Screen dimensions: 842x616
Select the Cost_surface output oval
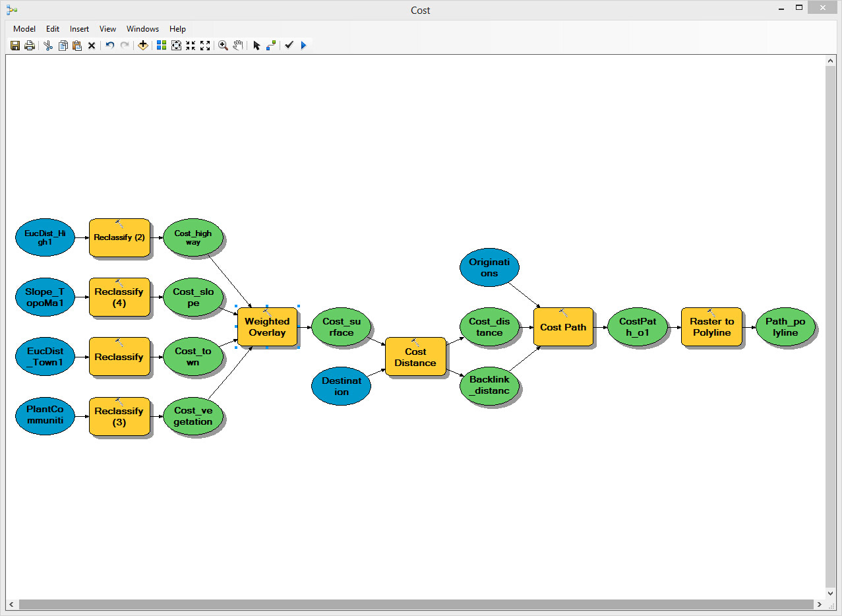[x=342, y=327]
